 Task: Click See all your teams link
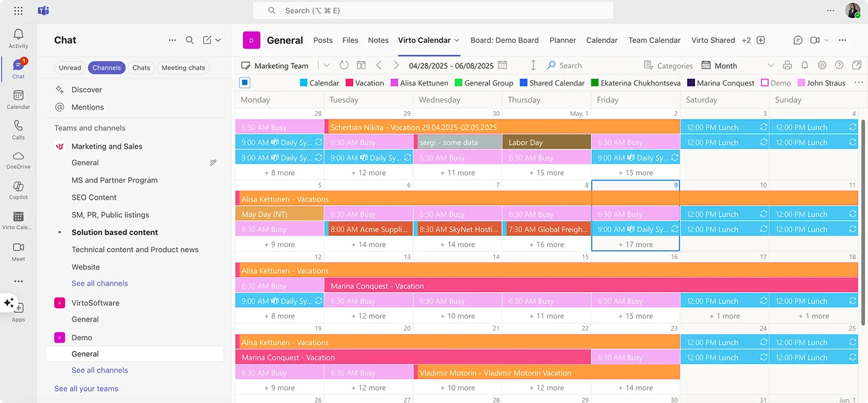(86, 389)
